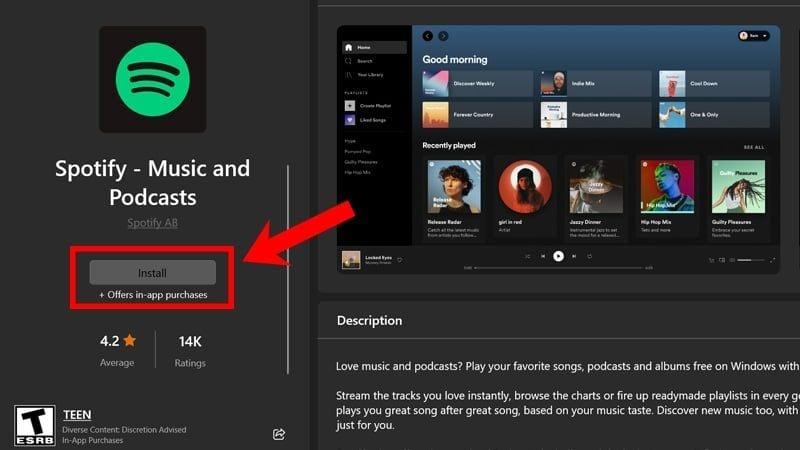Click the share icon below the rating
Viewport: 800px width, 450px height.
click(279, 434)
